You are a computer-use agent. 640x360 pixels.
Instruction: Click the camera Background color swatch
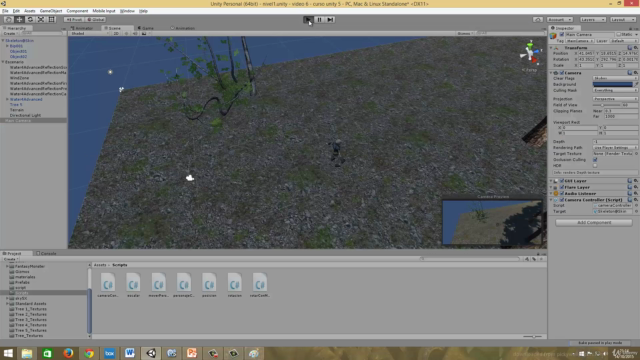click(x=612, y=84)
